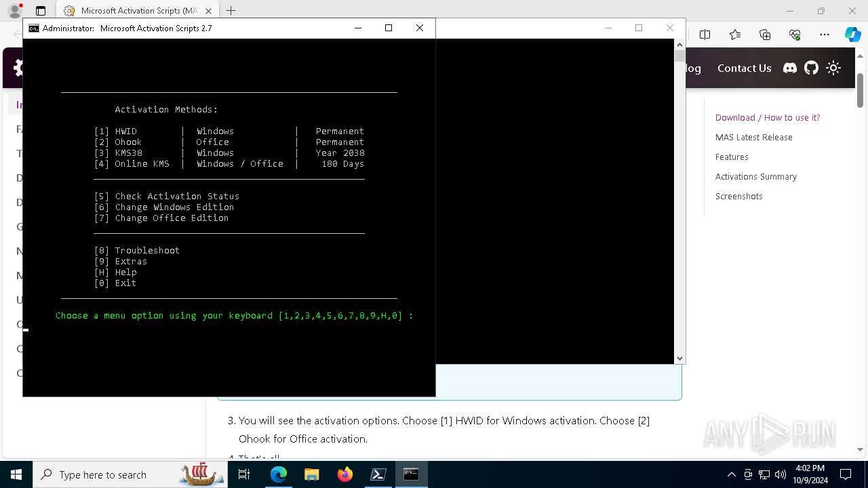Viewport: 868px width, 488px height.
Task: Close the background console window
Action: pos(670,28)
